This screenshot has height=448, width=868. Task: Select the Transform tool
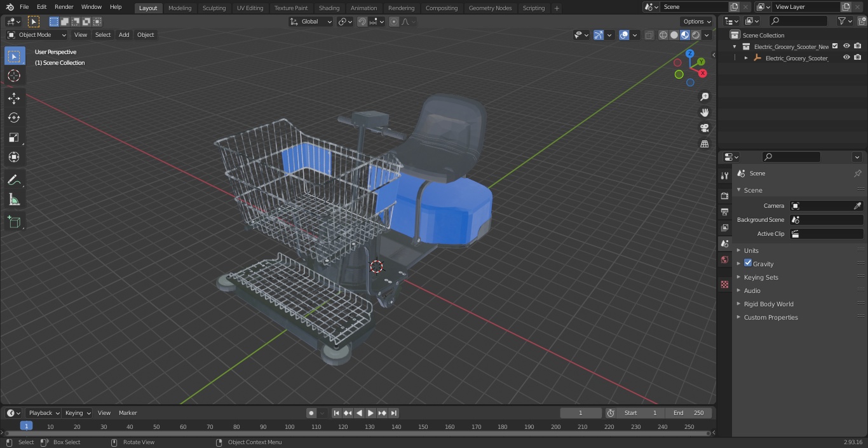click(x=14, y=157)
